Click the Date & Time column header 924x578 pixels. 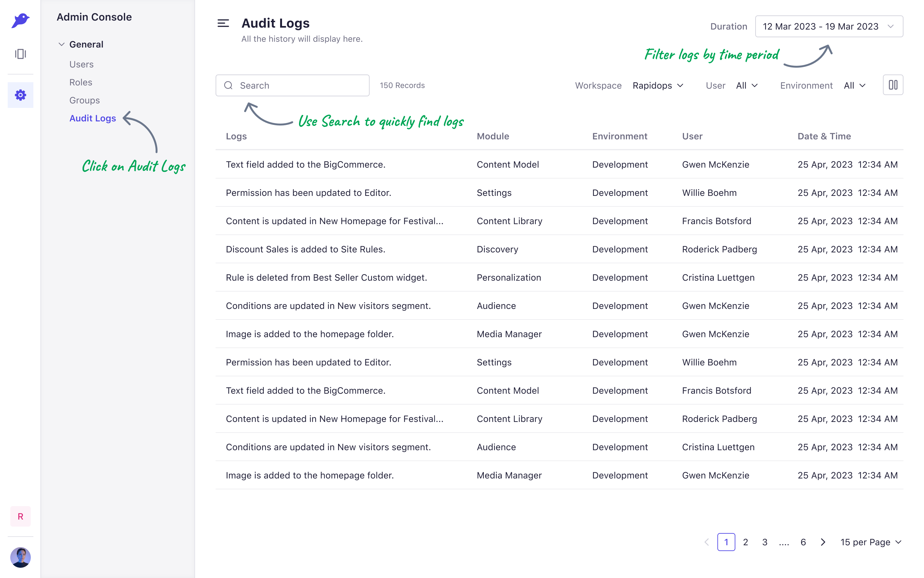(x=824, y=136)
